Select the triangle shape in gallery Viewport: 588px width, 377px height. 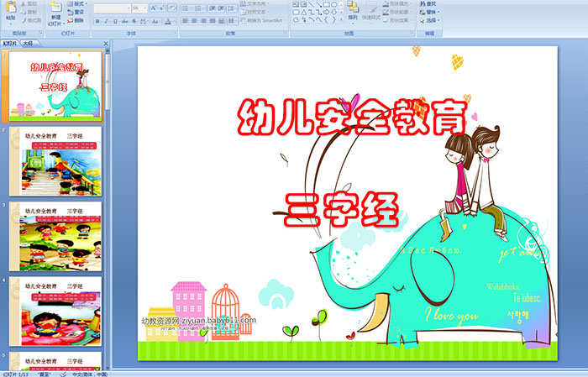(x=304, y=13)
